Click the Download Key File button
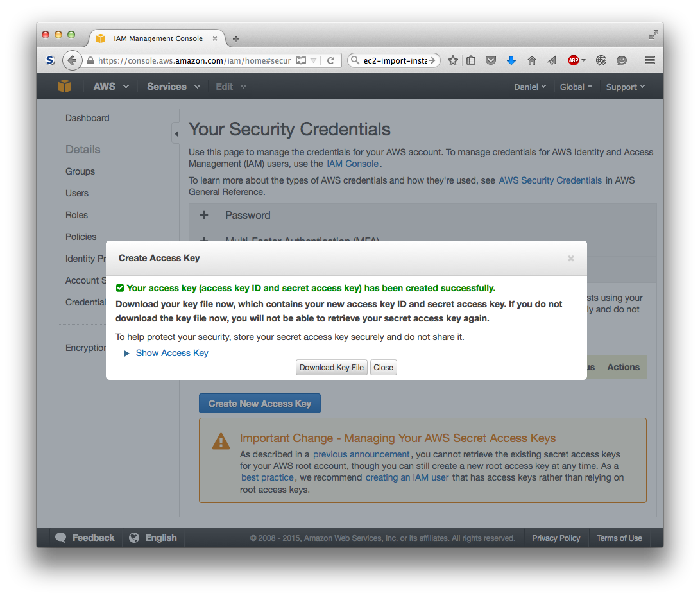This screenshot has width=700, height=598. pyautogui.click(x=332, y=368)
